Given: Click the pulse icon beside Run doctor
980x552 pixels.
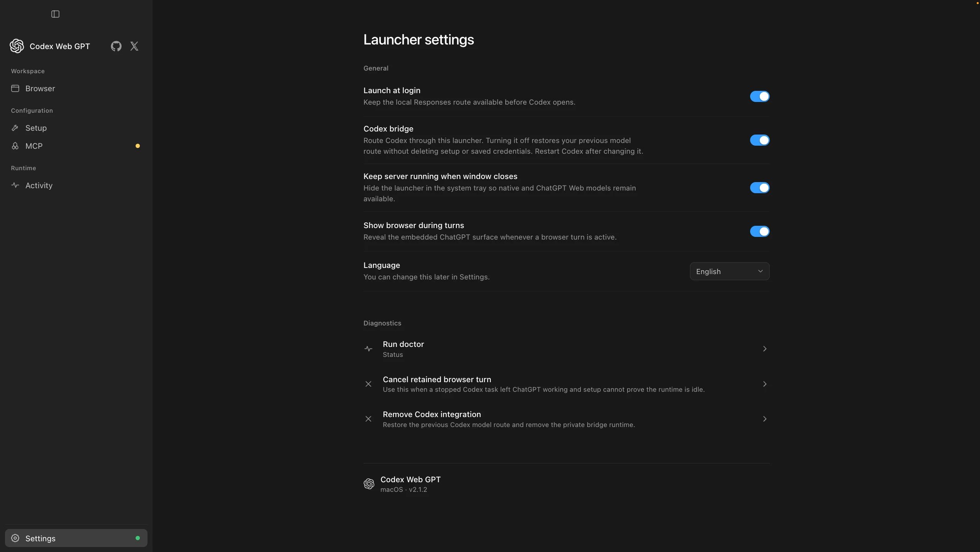Looking at the screenshot, I should pyautogui.click(x=368, y=349).
